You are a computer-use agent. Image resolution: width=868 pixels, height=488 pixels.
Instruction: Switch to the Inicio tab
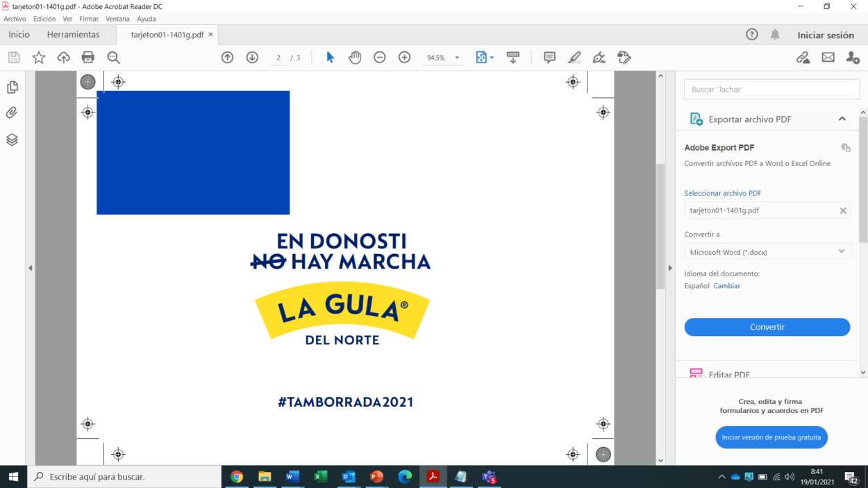pos(19,35)
